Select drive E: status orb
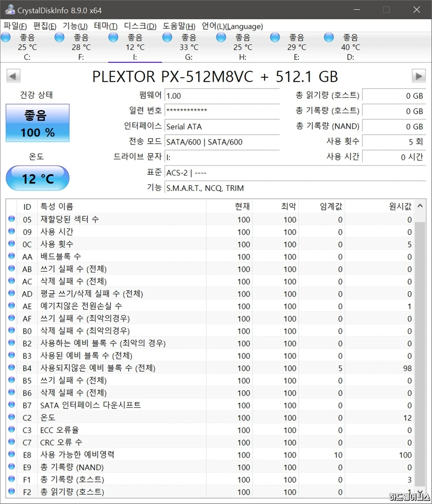432x504 pixels. point(275,38)
